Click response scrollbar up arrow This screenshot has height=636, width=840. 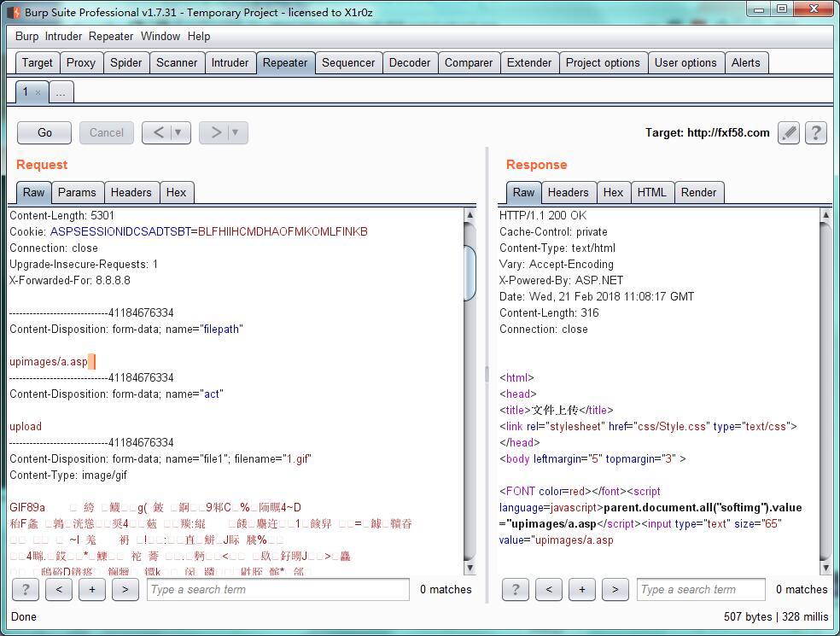click(x=825, y=215)
